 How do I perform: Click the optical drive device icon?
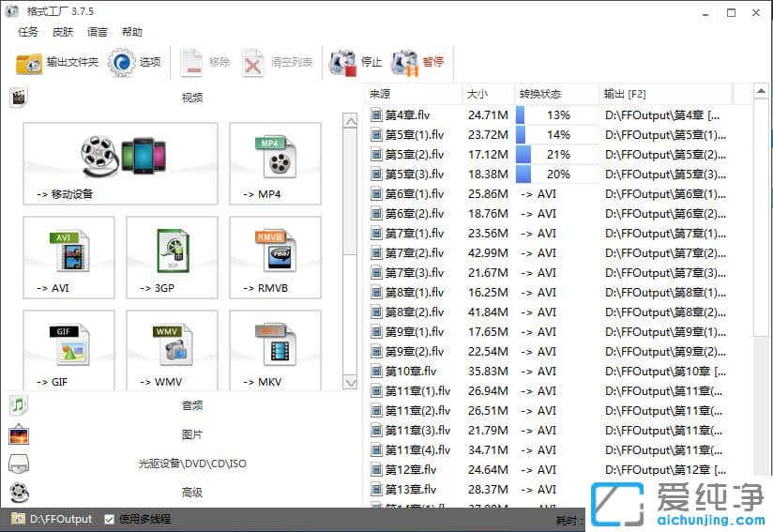pos(19,464)
